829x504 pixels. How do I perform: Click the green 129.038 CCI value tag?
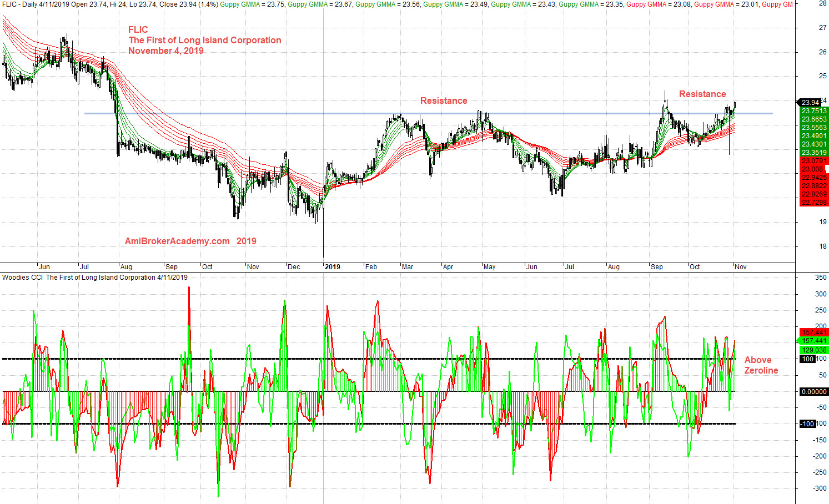coord(814,350)
